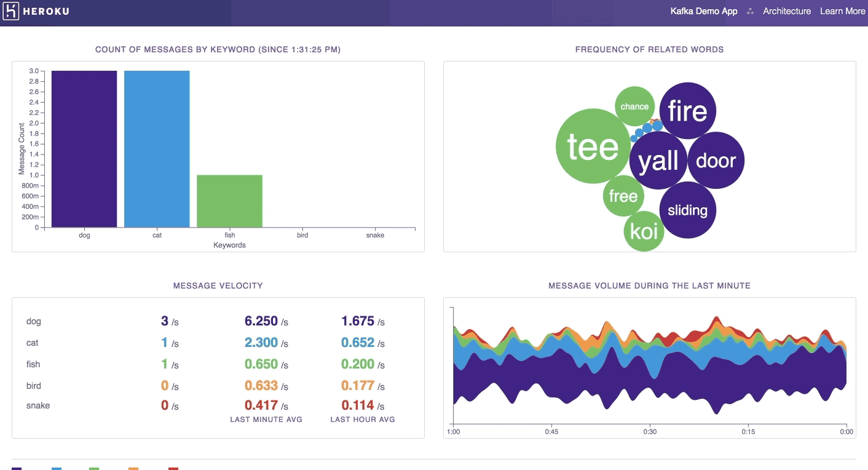868x470 pixels.
Task: Click the purple legend swatch below the charts
Action: click(18, 468)
